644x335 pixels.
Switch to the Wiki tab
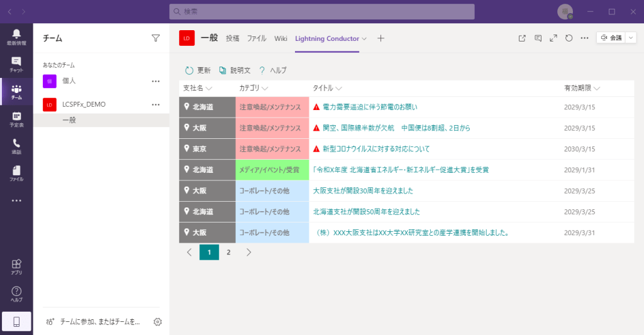tap(280, 38)
